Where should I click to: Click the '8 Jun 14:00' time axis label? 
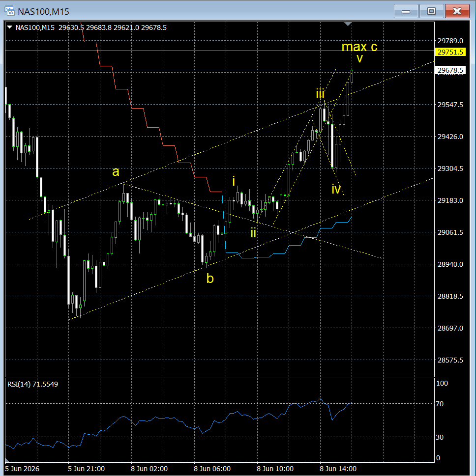[338, 469]
